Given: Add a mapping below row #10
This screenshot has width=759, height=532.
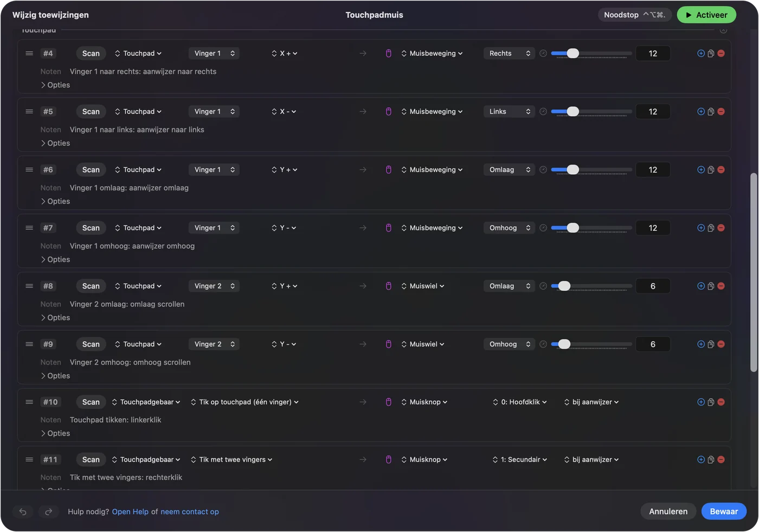Looking at the screenshot, I should [701, 402].
